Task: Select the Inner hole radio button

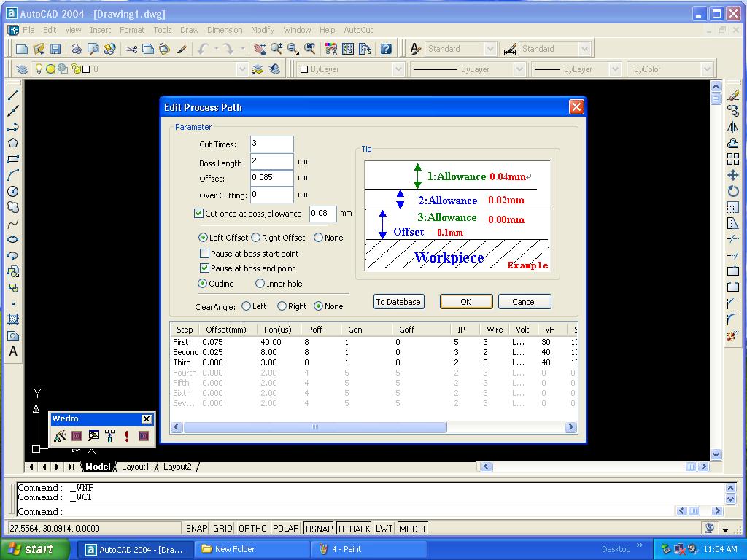Action: click(x=260, y=284)
